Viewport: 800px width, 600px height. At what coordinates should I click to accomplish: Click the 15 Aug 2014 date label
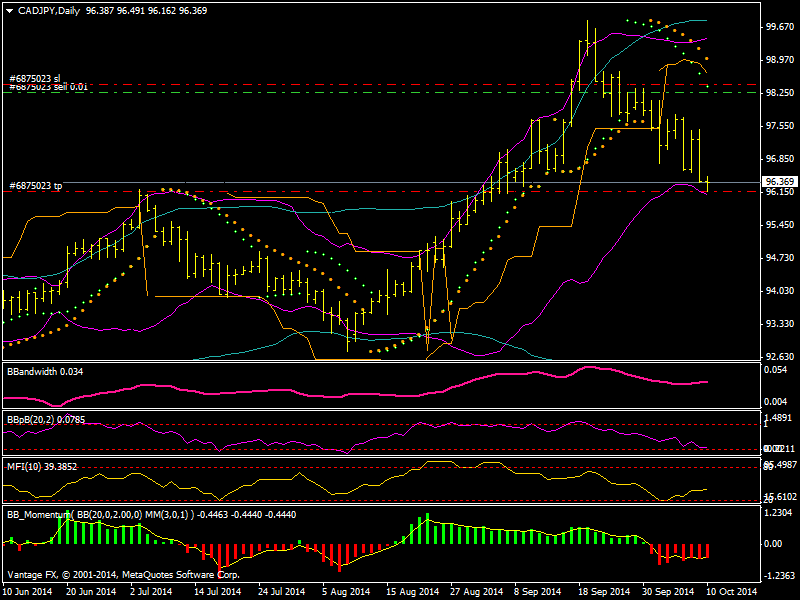pos(412,591)
